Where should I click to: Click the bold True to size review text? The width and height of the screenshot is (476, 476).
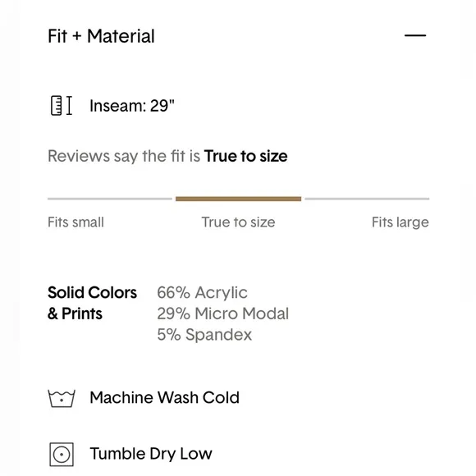[246, 156]
